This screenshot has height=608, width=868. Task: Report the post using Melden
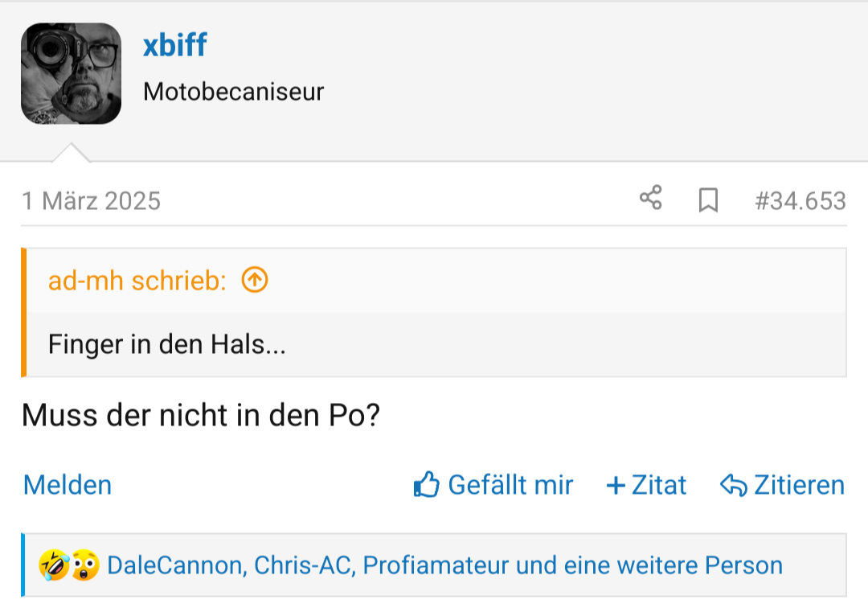click(x=68, y=485)
